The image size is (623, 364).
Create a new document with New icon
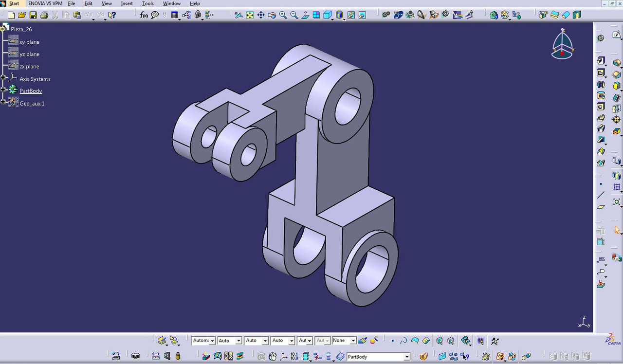tap(11, 15)
